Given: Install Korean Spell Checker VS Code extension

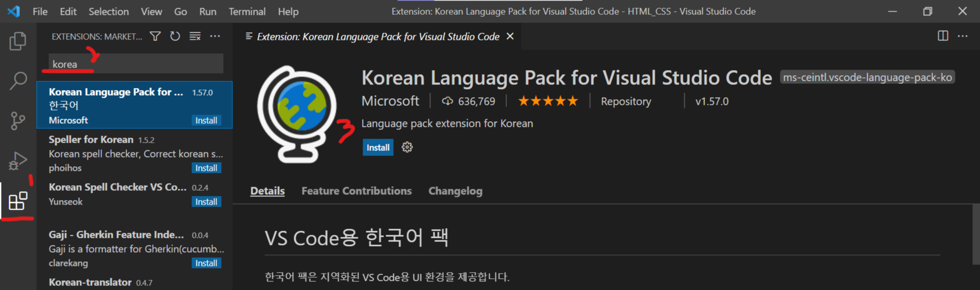Looking at the screenshot, I should point(206,202).
